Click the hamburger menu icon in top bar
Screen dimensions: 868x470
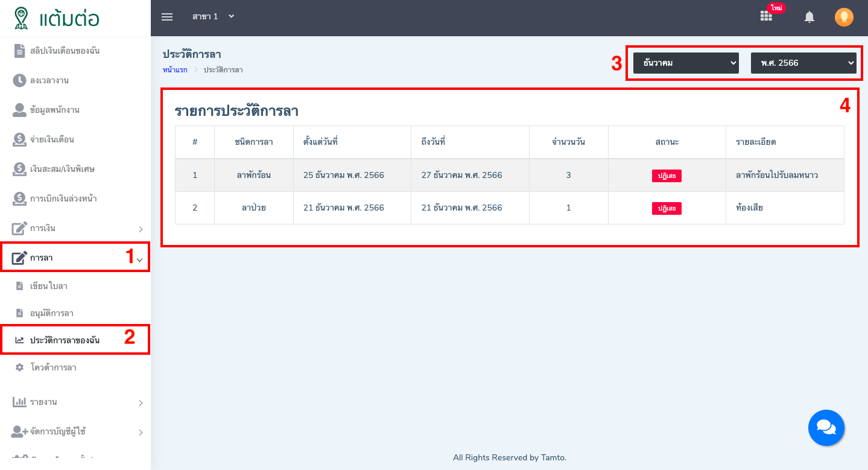167,17
